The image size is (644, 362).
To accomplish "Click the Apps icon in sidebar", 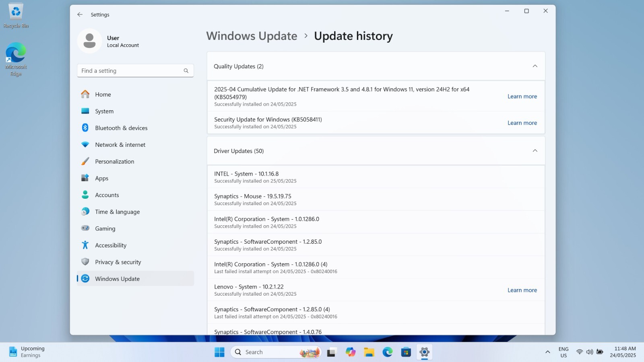I will [x=85, y=178].
